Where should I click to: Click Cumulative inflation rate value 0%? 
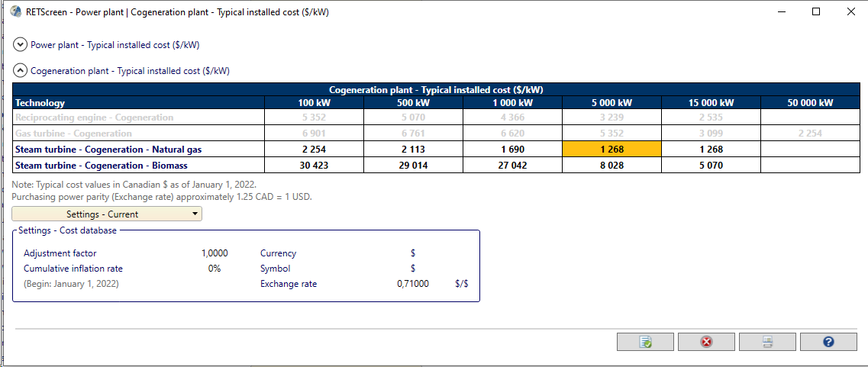click(215, 269)
